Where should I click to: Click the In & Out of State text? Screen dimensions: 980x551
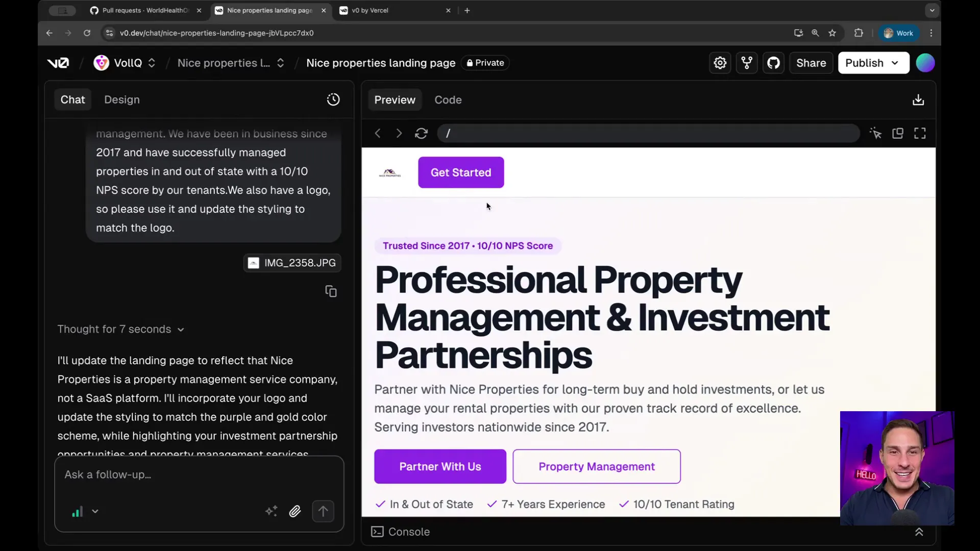431,504
